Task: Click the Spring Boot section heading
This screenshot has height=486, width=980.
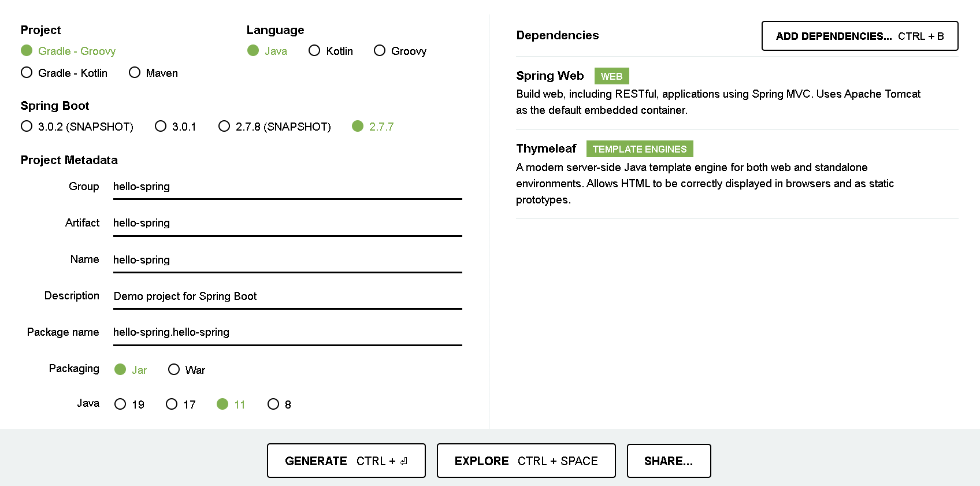Action: coord(55,106)
